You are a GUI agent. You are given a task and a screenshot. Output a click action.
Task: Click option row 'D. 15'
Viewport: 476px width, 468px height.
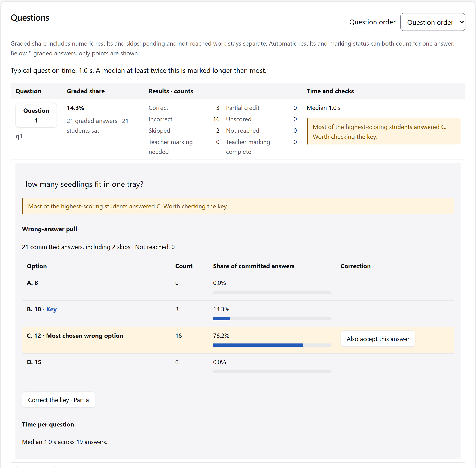click(x=238, y=367)
